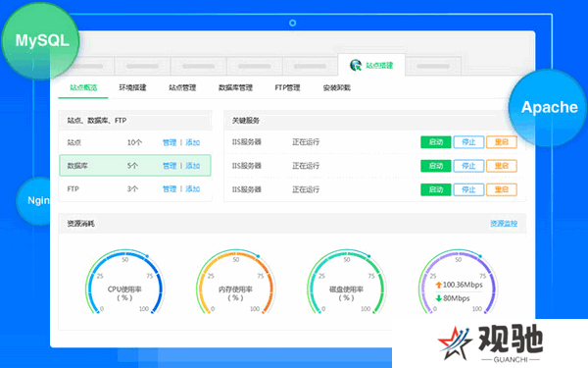This screenshot has width=588, height=368.
Task: Select the 安装卸载 tab
Action: coord(336,88)
